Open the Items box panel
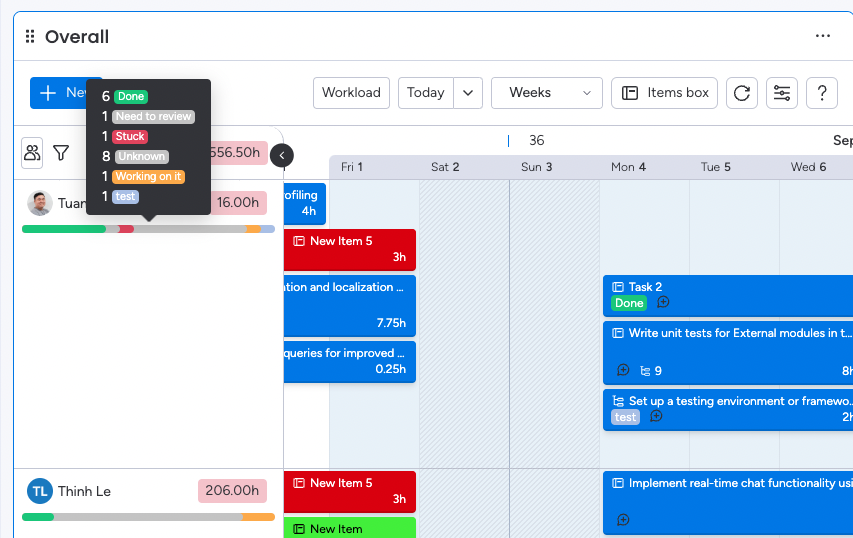The width and height of the screenshot is (853, 538). pyautogui.click(x=665, y=93)
